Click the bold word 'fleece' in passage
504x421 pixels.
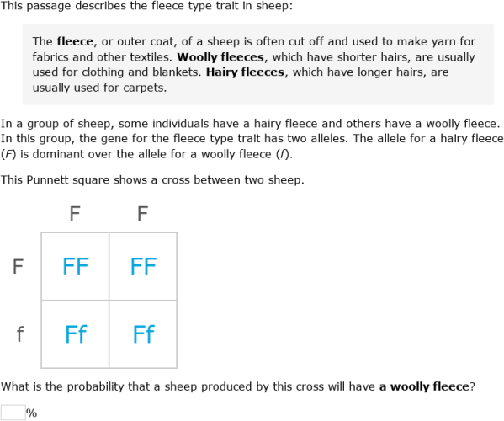[x=75, y=41]
